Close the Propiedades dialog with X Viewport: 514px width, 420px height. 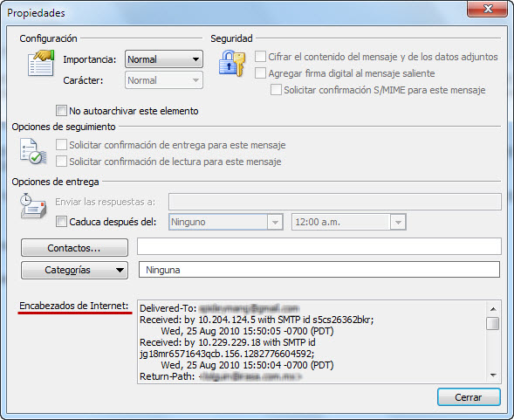488,9
